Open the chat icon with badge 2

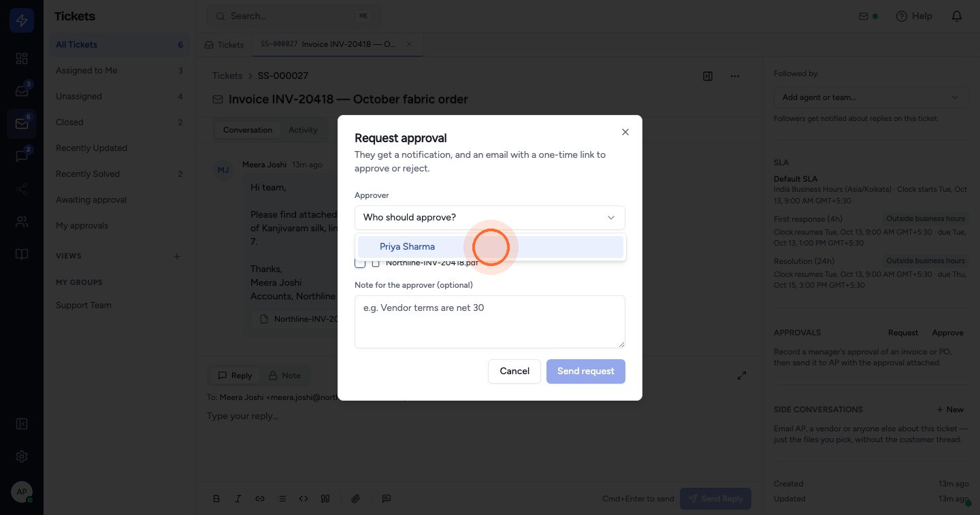[x=22, y=156]
